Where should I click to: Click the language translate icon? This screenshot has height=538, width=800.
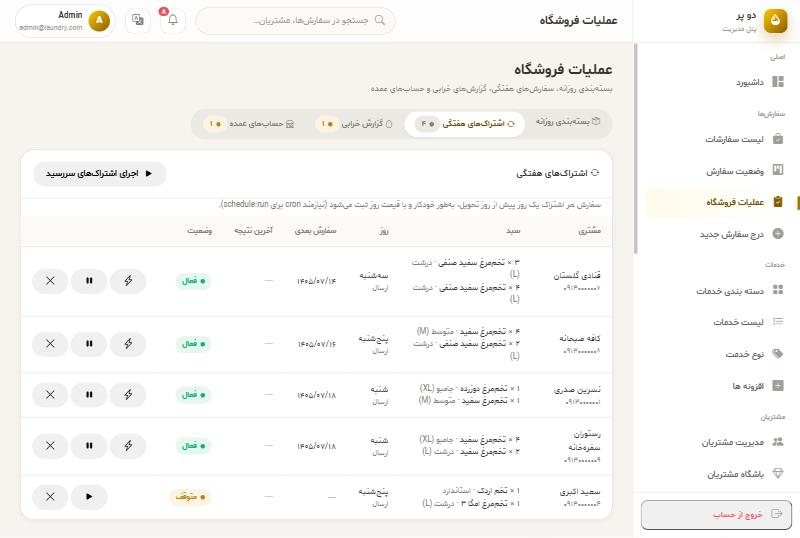tap(138, 20)
